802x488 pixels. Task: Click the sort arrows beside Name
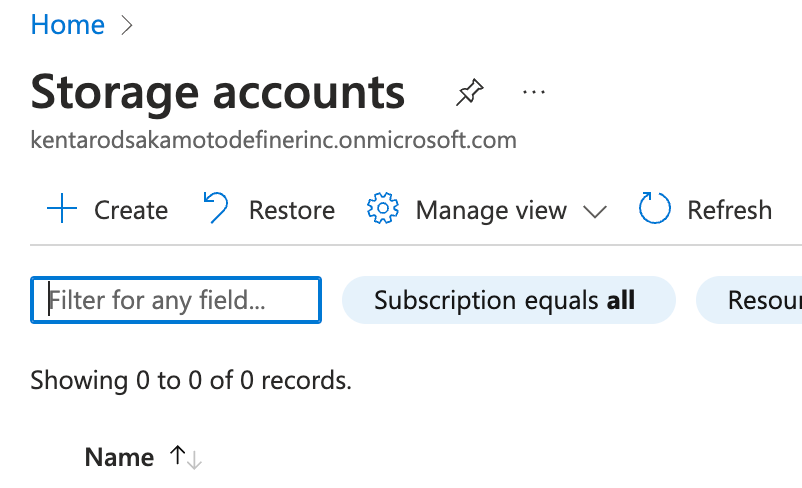tap(186, 457)
